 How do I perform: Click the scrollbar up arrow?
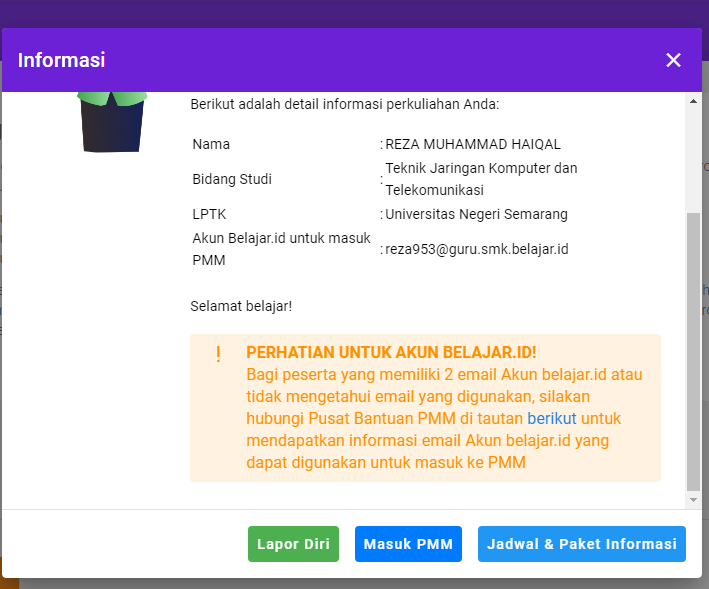coord(694,101)
